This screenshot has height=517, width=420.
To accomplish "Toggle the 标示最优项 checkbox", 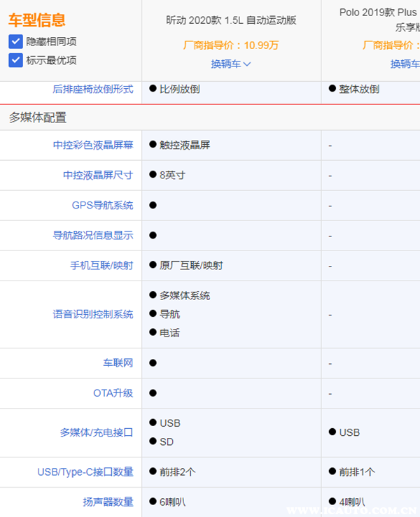I will [16, 60].
